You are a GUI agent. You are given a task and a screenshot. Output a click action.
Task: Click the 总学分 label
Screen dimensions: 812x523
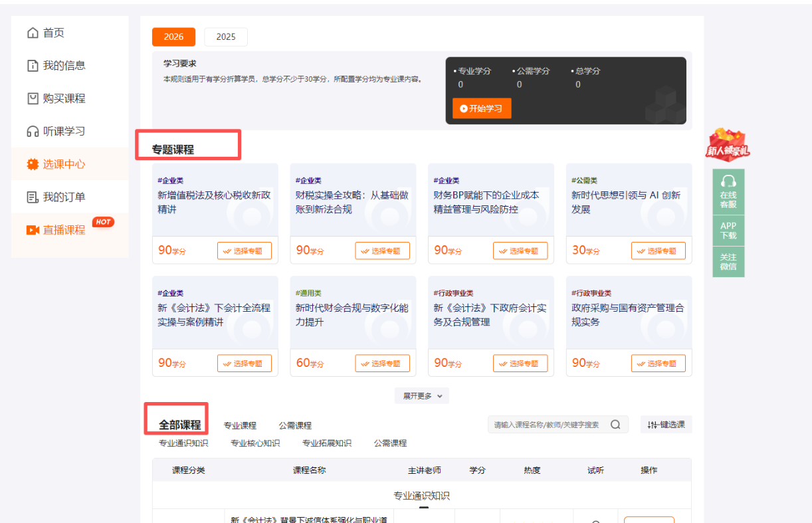coord(587,71)
